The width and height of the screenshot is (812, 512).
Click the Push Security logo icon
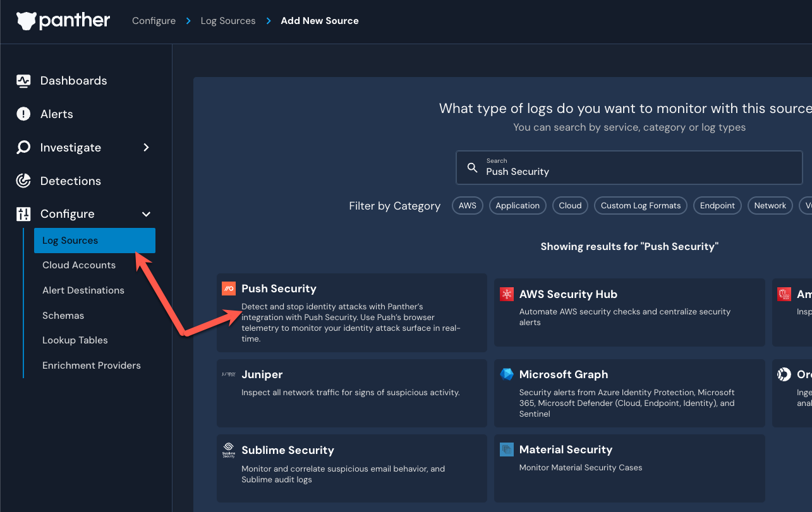pyautogui.click(x=229, y=289)
